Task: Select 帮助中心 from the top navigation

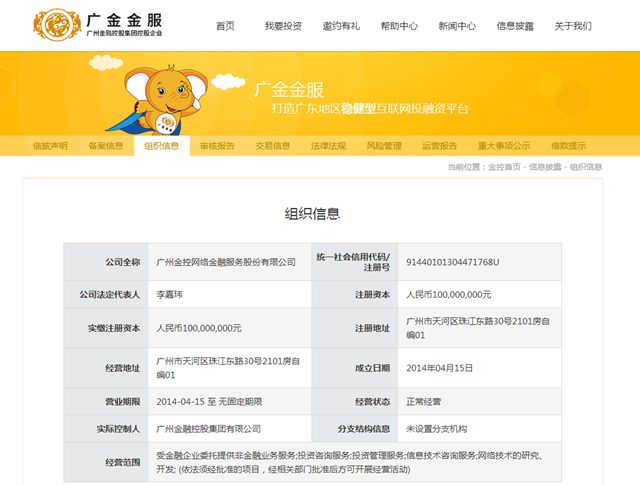Action: (399, 26)
